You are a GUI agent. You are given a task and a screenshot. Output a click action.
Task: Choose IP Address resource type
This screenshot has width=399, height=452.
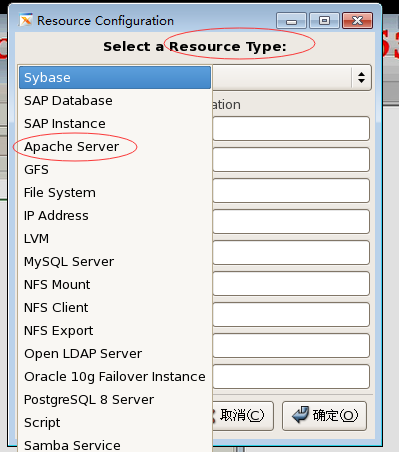115,216
